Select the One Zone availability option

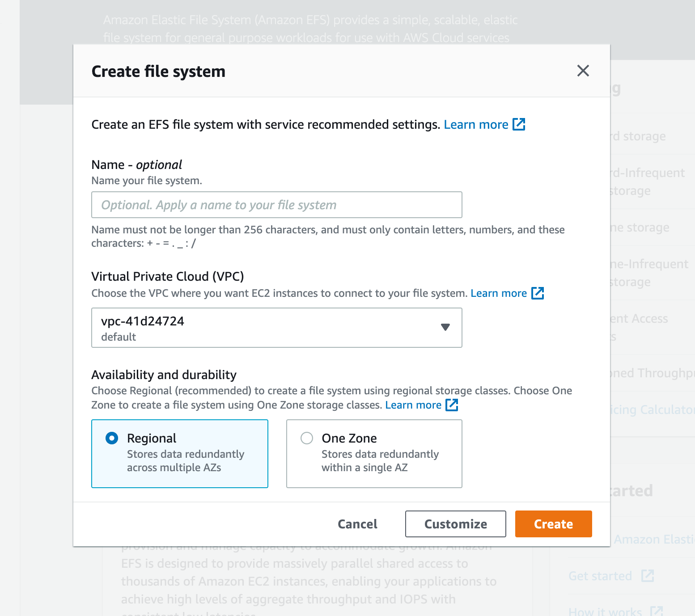coord(307,438)
